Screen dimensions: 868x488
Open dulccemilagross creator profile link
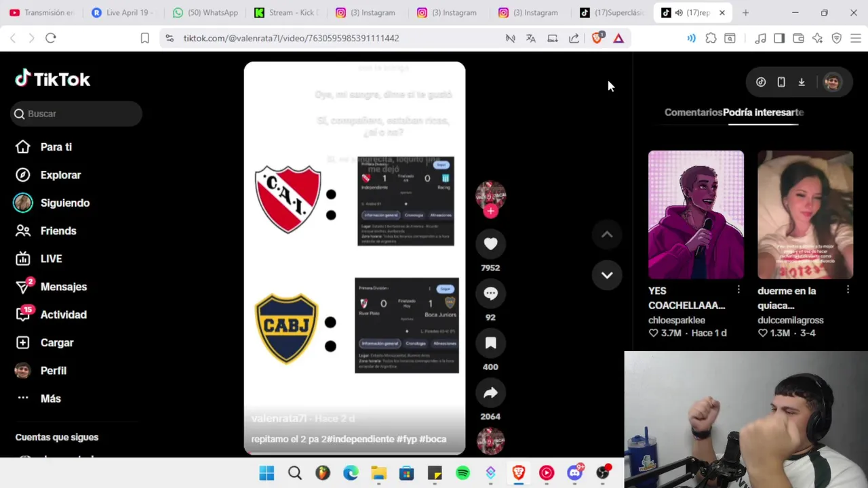[790, 320]
